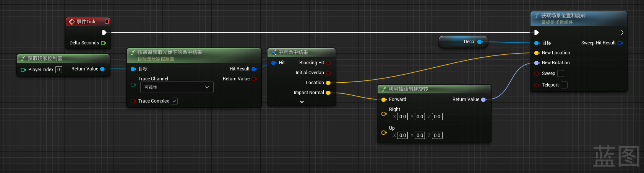Click the Right vector input pin
The height and width of the screenshot is (173, 644).
384,114
